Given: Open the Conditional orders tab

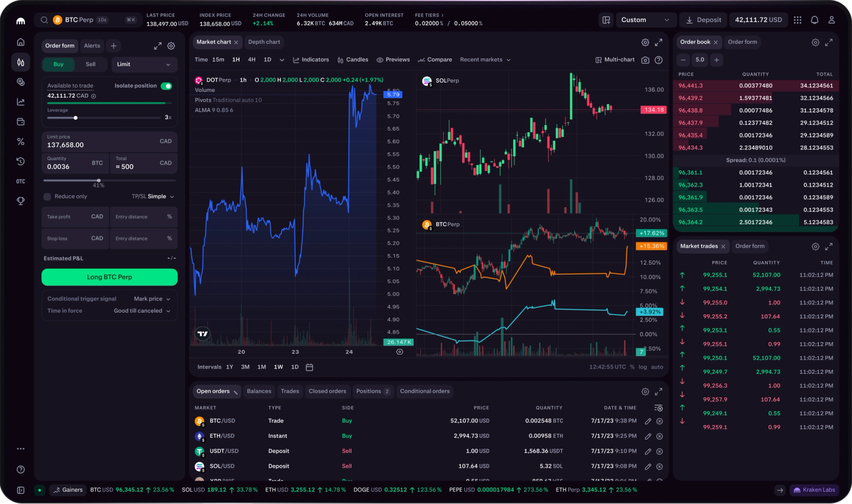Looking at the screenshot, I should click(x=425, y=391).
